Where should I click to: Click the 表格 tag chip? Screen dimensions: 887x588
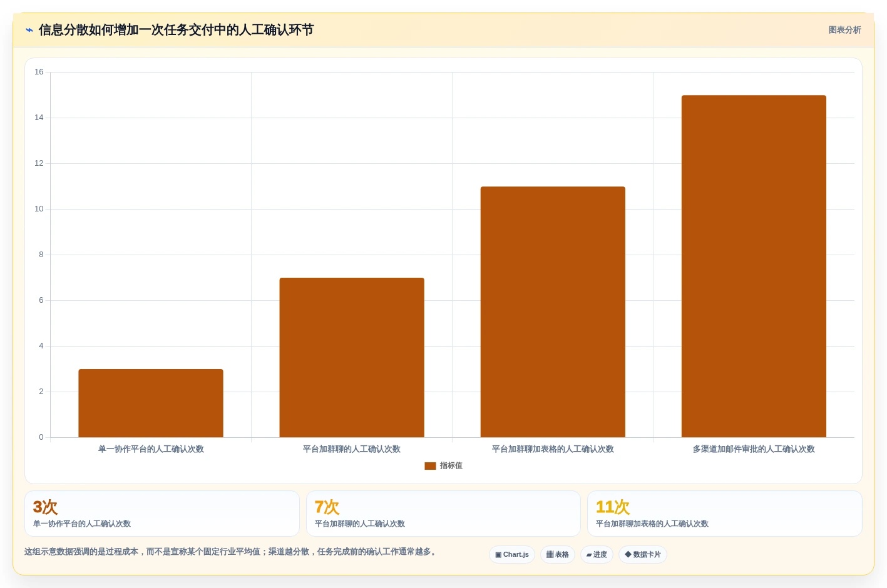[x=558, y=555]
